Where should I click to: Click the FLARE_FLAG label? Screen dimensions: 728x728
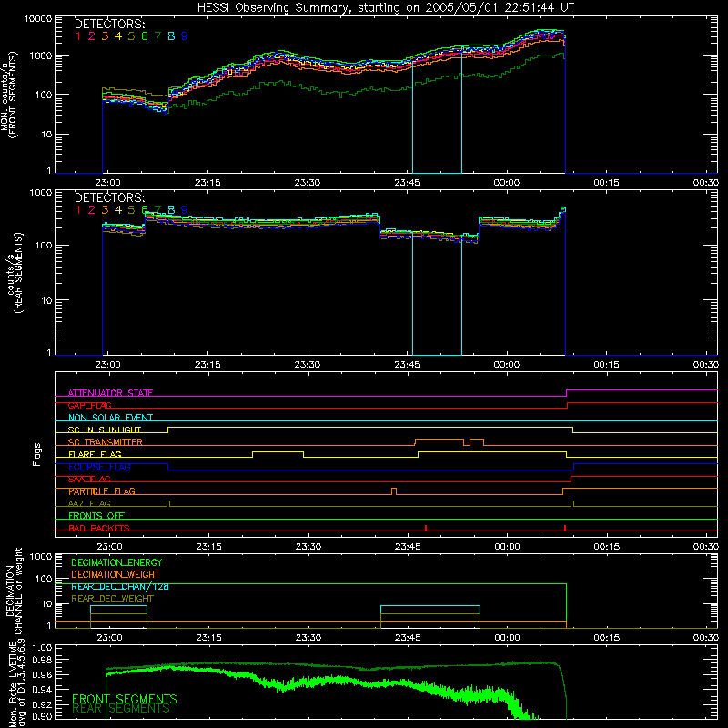coord(95,454)
